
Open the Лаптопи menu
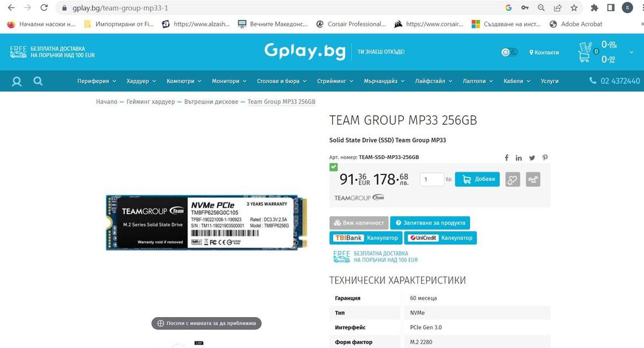pos(478,81)
